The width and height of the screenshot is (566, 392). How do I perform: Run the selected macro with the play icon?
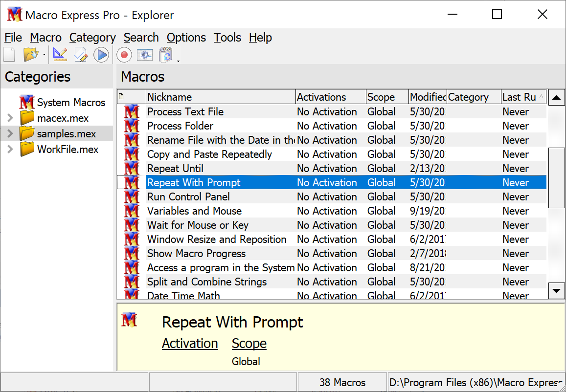[x=101, y=54]
